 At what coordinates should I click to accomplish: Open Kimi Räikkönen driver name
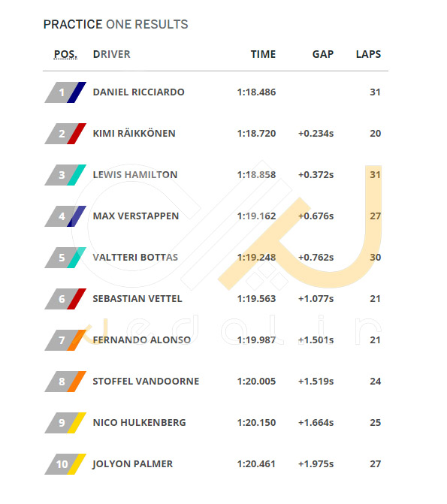pyautogui.click(x=134, y=134)
